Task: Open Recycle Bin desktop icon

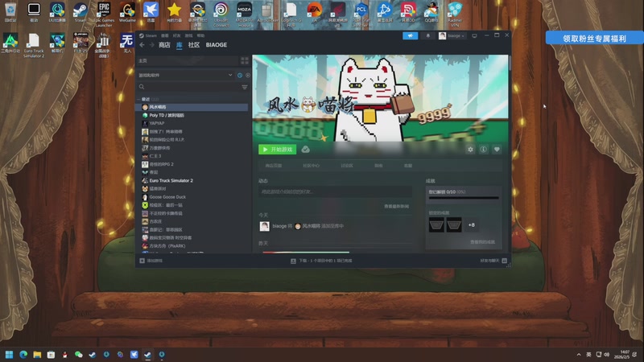Action: point(10,12)
